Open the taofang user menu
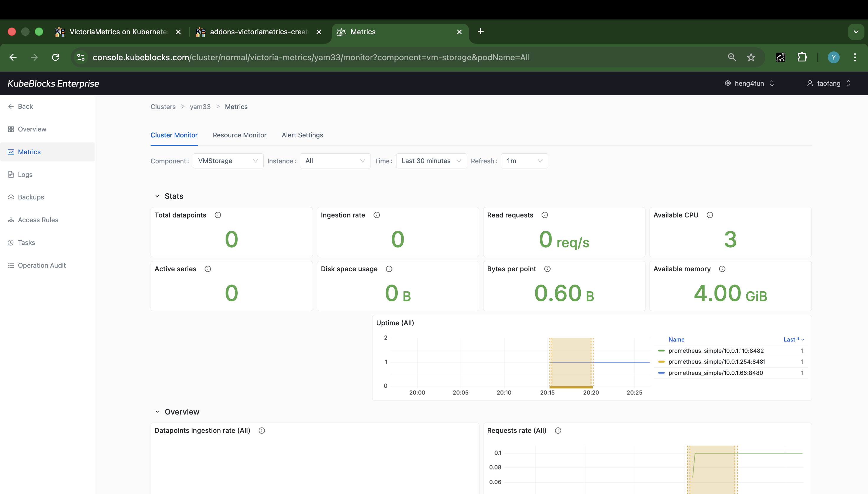868x494 pixels. tap(829, 83)
